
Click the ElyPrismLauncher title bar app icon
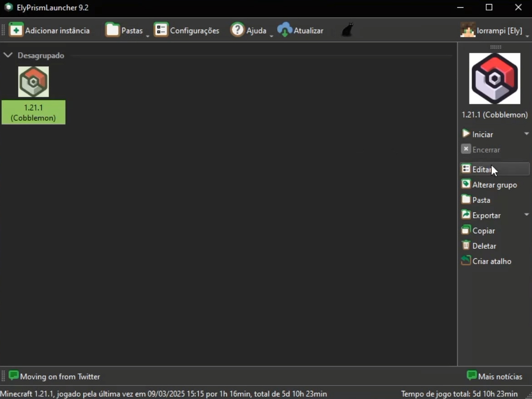click(x=8, y=7)
